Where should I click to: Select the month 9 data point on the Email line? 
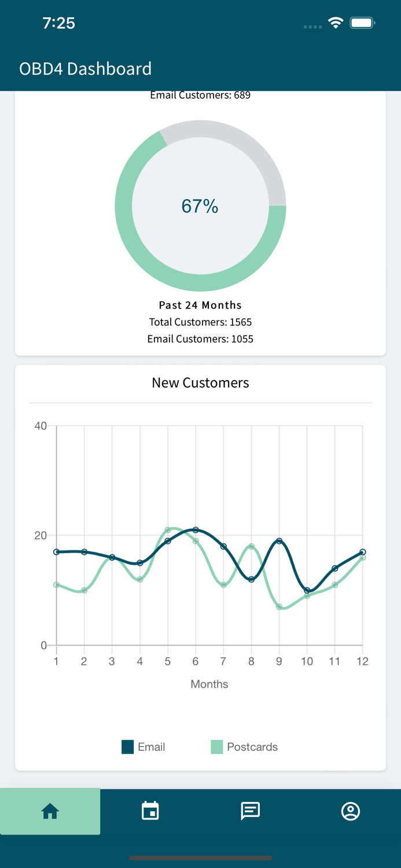point(278,540)
